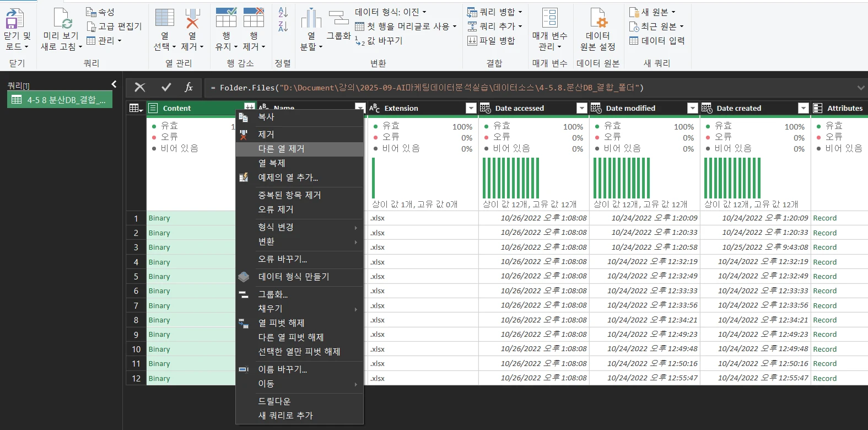This screenshot has width=868, height=430.
Task: Click the Close & Load (닫기 및 로드) icon
Action: point(15,19)
